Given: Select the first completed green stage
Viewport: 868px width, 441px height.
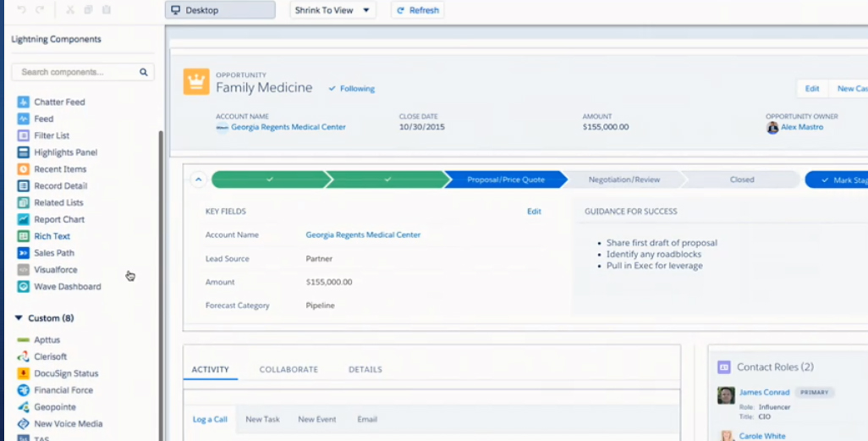Looking at the screenshot, I should click(x=270, y=179).
